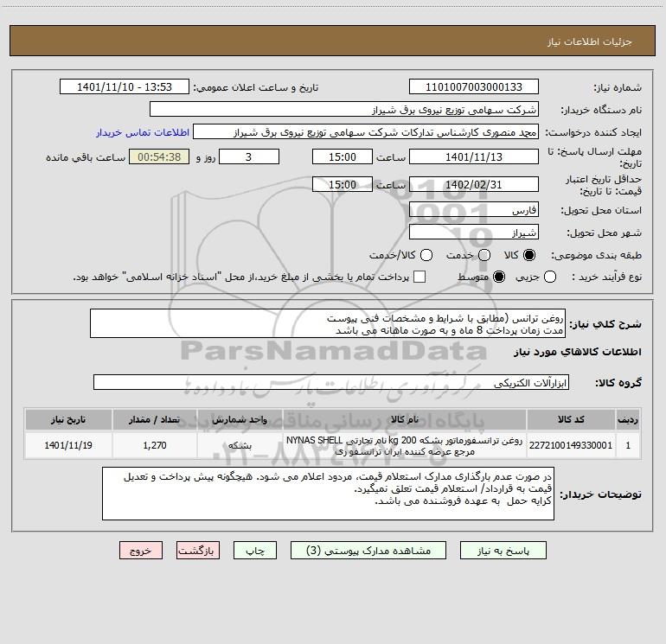
Task: Click response deadline date 1401/11/13
Action: [474, 156]
